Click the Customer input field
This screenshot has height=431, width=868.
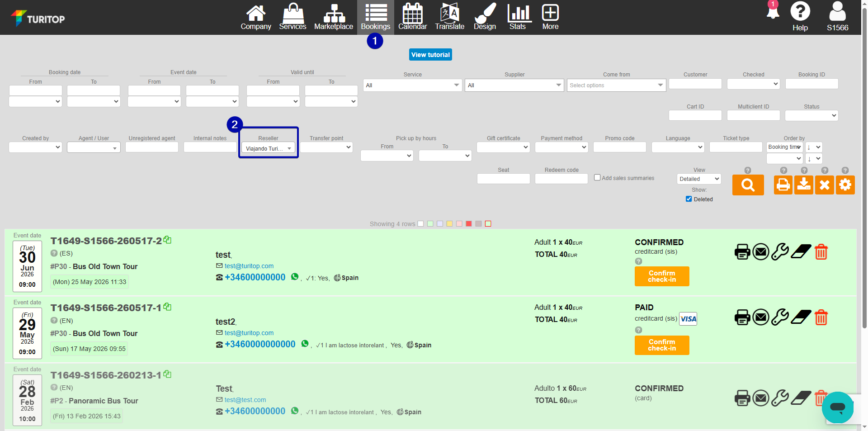click(x=695, y=84)
